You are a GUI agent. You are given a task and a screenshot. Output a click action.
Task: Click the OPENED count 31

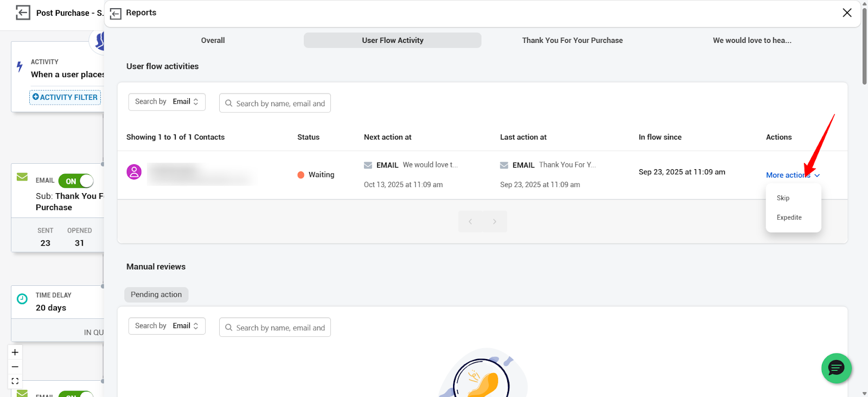tap(79, 243)
